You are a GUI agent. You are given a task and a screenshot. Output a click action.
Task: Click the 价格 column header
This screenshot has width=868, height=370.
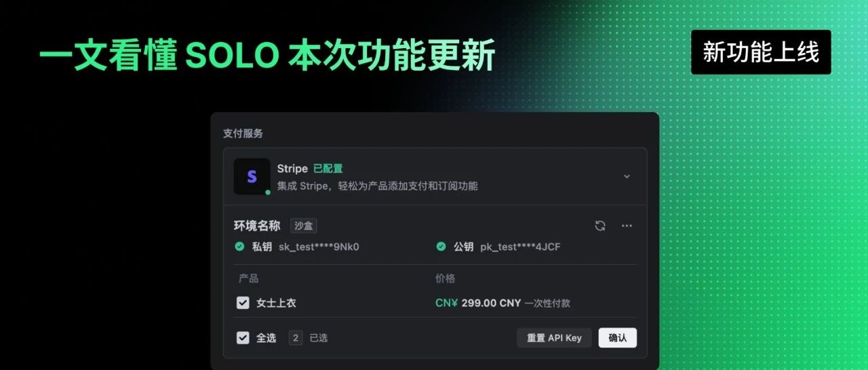(x=445, y=278)
